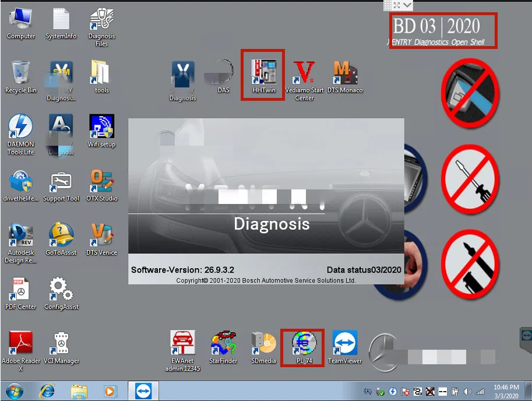Click the DAEMON Tools lightning tray icon
532x401 pixels.
click(x=393, y=392)
